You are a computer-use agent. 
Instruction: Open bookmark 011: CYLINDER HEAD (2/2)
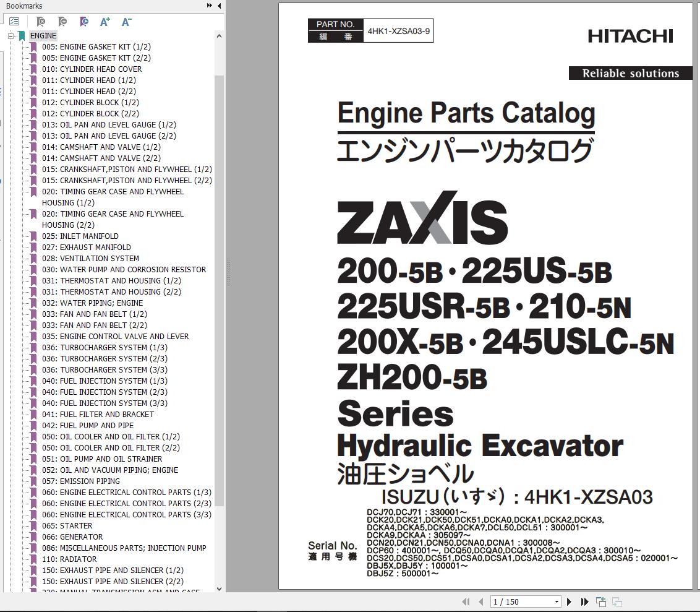click(x=89, y=92)
